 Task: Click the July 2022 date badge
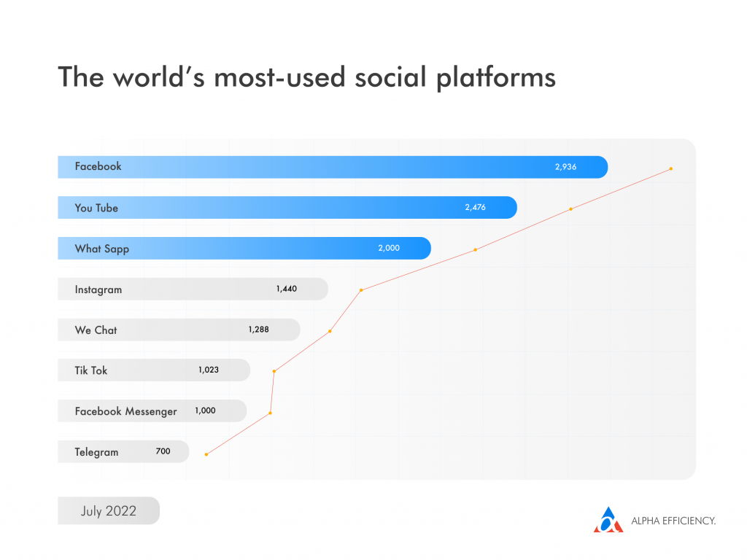click(109, 510)
